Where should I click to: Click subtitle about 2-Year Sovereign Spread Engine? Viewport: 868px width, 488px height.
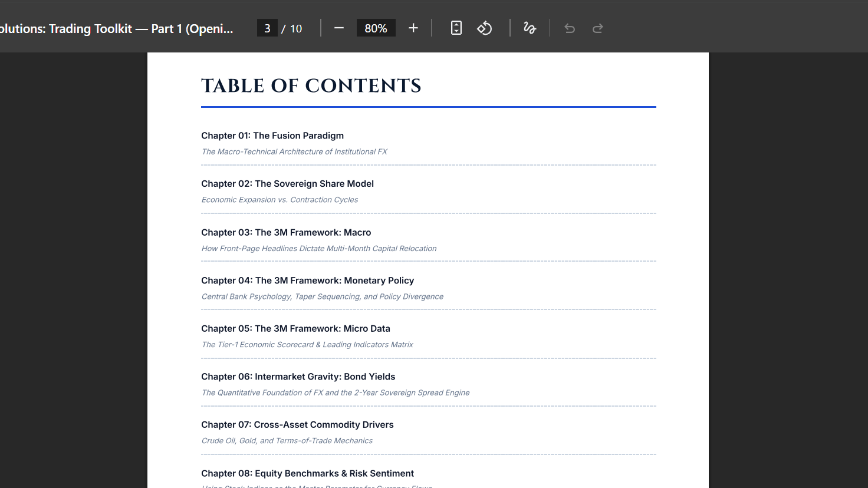[x=336, y=393]
